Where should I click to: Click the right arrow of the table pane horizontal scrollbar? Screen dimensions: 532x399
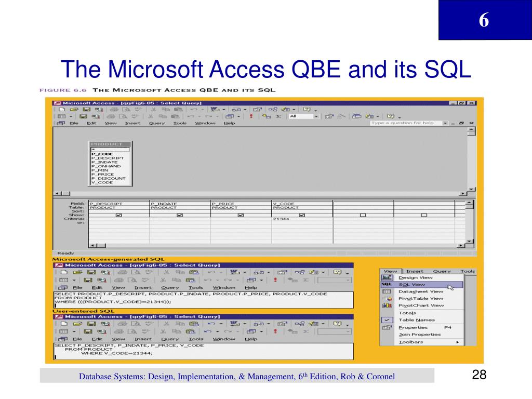463,193
